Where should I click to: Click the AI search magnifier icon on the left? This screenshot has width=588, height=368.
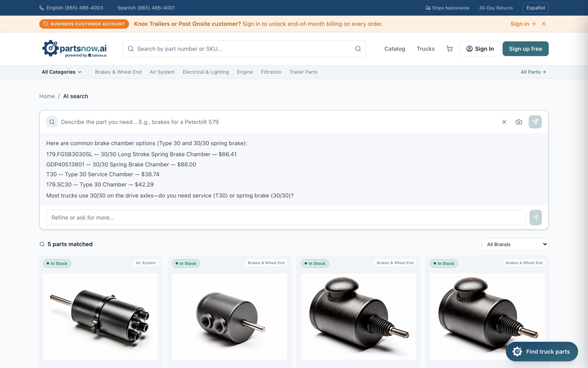[52, 122]
